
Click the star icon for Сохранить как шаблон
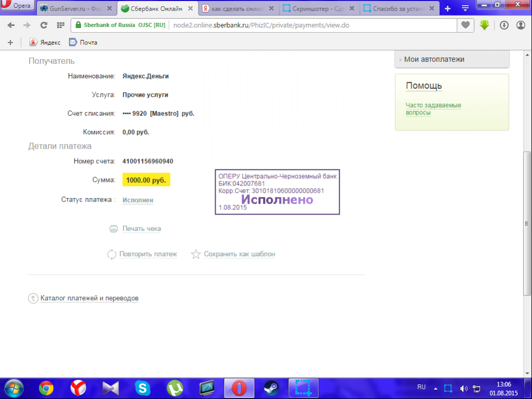195,254
